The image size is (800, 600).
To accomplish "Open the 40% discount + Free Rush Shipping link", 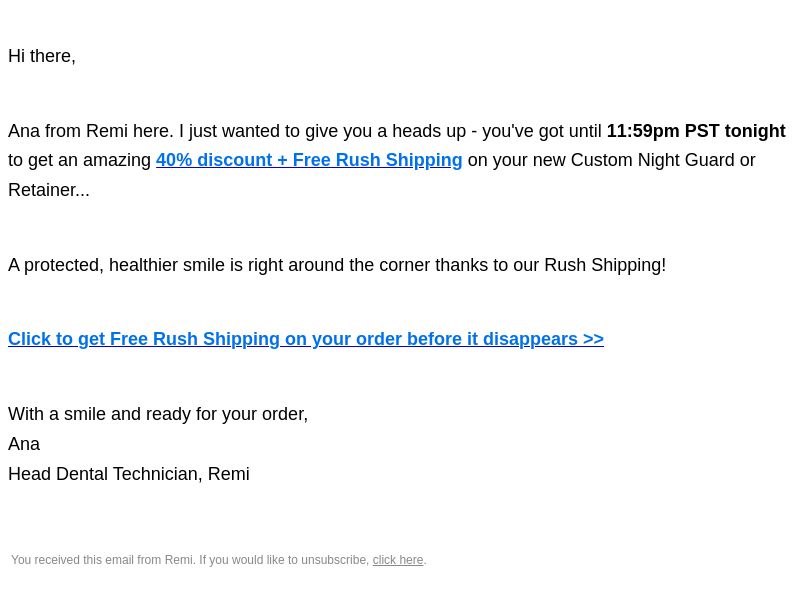I will point(309,160).
